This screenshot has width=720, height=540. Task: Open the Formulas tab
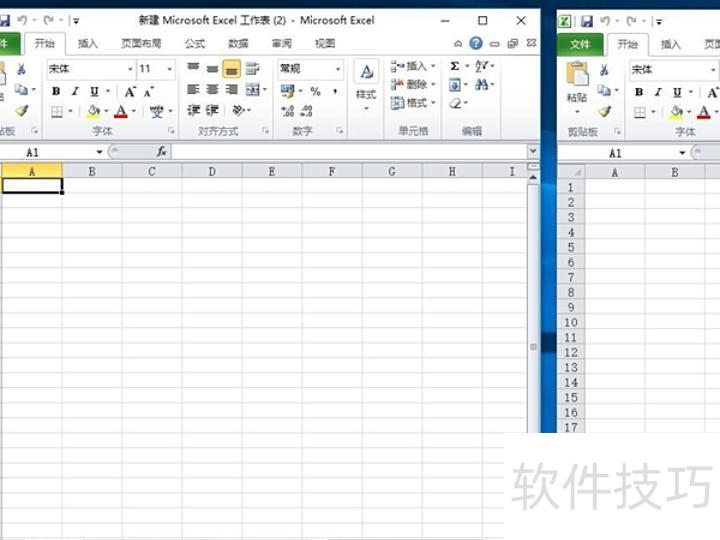[x=195, y=44]
